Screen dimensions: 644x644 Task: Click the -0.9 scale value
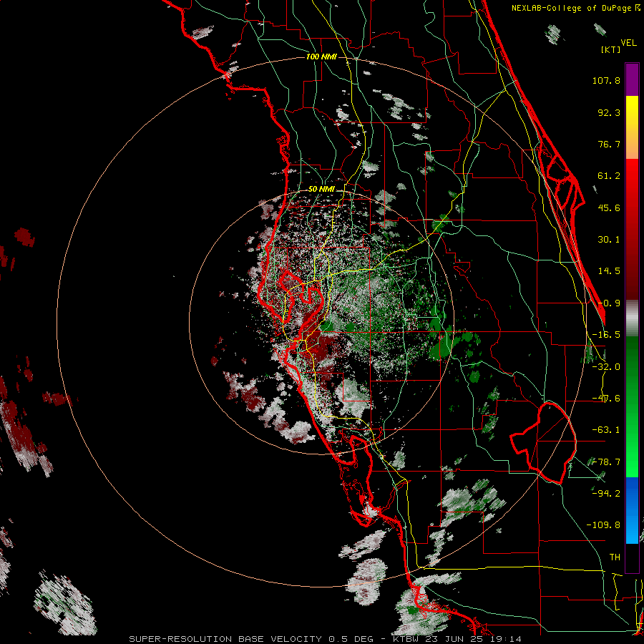(x=609, y=303)
